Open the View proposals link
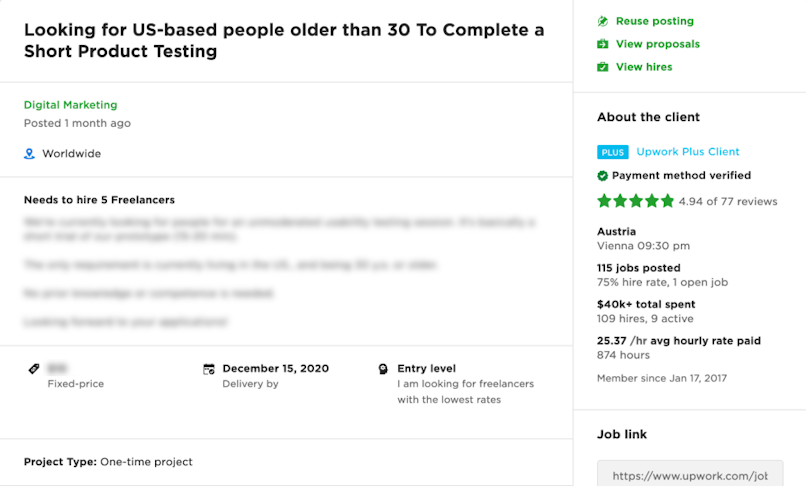The width and height of the screenshot is (806, 487). click(x=657, y=44)
